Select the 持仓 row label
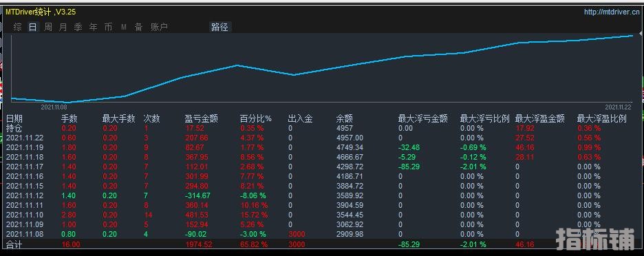This screenshot has height=256, width=644. click(x=14, y=128)
